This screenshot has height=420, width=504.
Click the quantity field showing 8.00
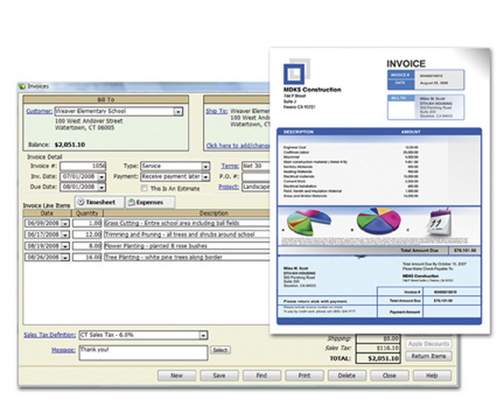pyautogui.click(x=87, y=246)
